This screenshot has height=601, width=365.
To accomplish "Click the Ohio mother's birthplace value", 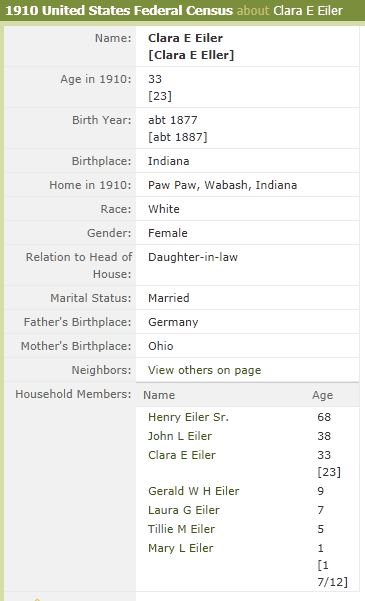I will 161,346.
